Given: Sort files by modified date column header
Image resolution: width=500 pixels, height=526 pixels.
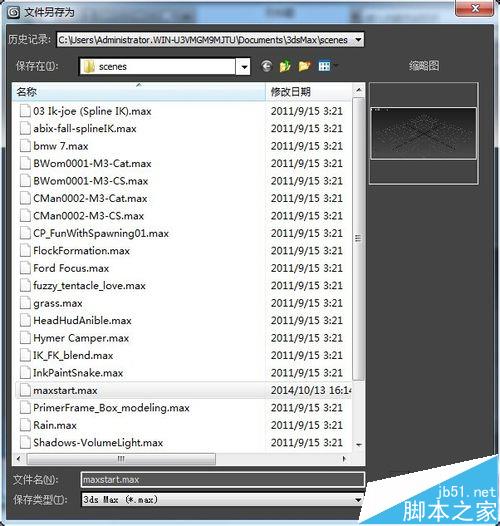Looking at the screenshot, I should click(x=309, y=91).
